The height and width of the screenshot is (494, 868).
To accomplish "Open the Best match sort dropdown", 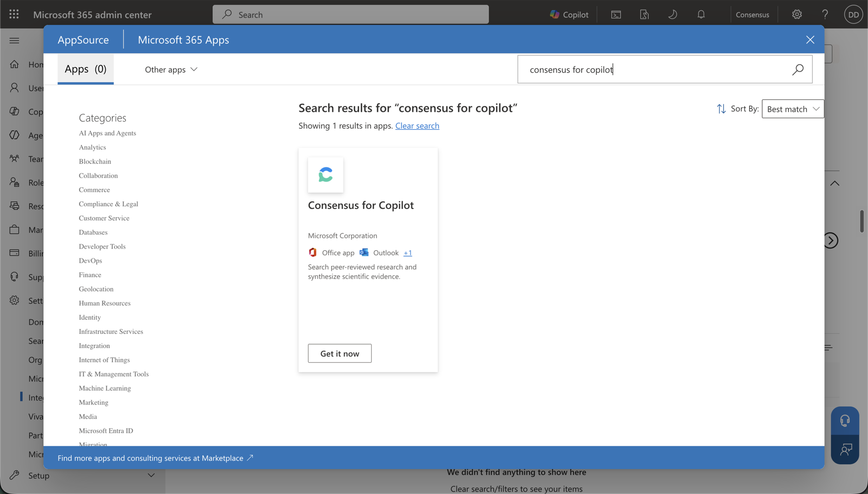I will (793, 109).
